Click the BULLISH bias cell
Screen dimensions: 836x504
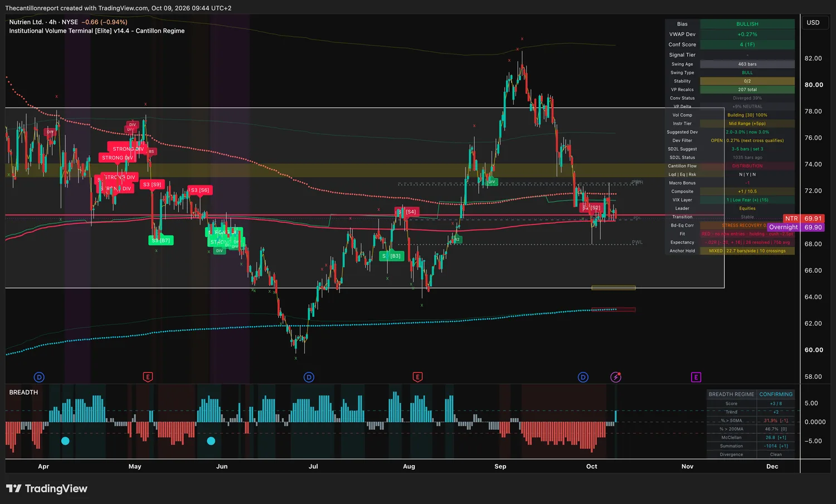pyautogui.click(x=747, y=24)
